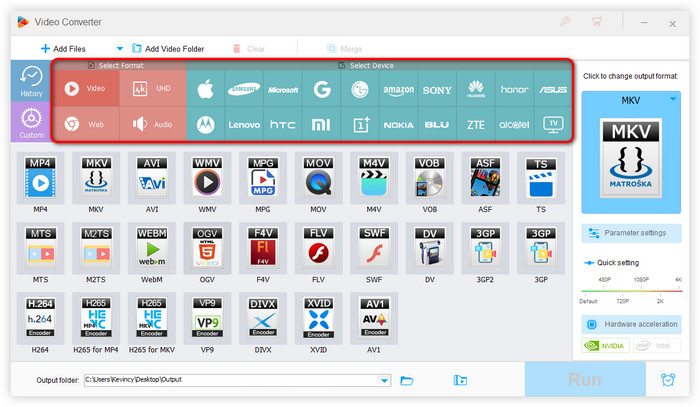
Task: Pick the MTS format icon
Action: pyautogui.click(x=40, y=248)
